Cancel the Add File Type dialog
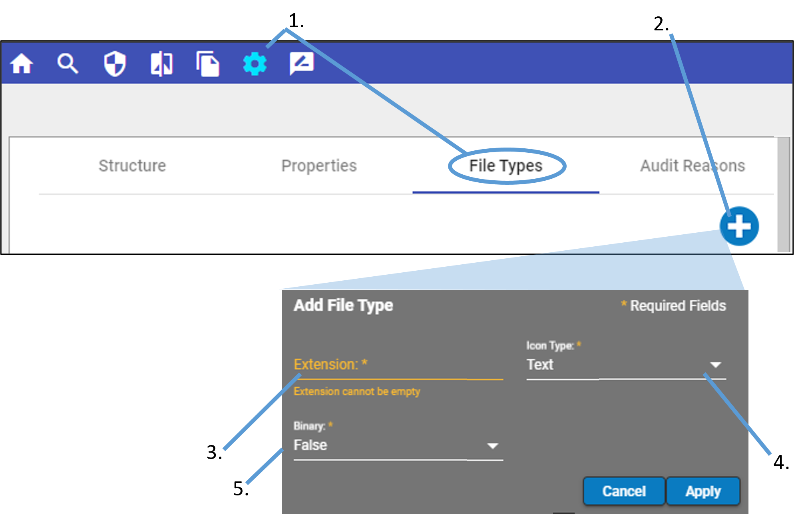The width and height of the screenshot is (812, 515). point(624,491)
